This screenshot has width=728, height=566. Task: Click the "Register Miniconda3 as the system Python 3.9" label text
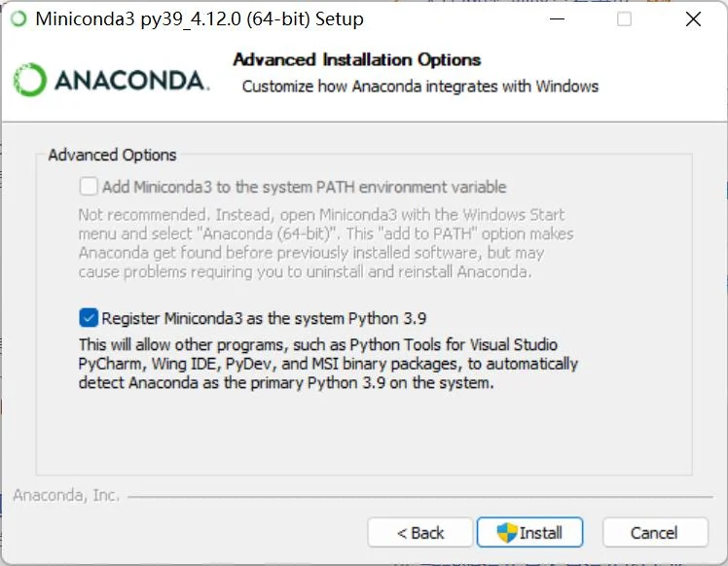[264, 318]
